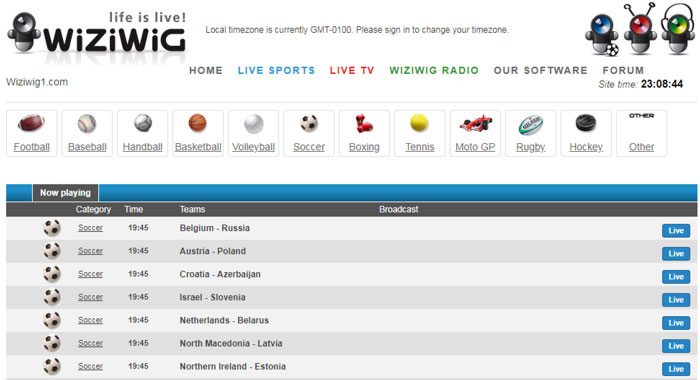
Task: Click the Austria - Poland match title
Action: [x=212, y=251]
